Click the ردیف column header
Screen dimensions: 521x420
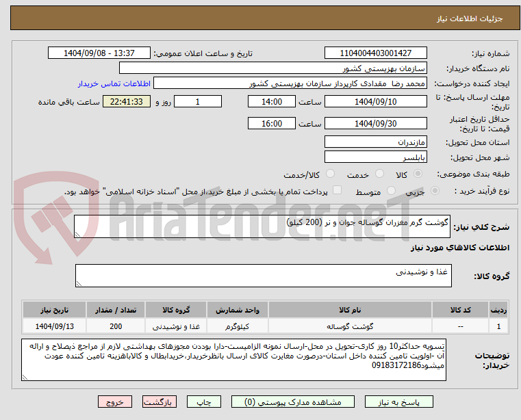tap(498, 310)
